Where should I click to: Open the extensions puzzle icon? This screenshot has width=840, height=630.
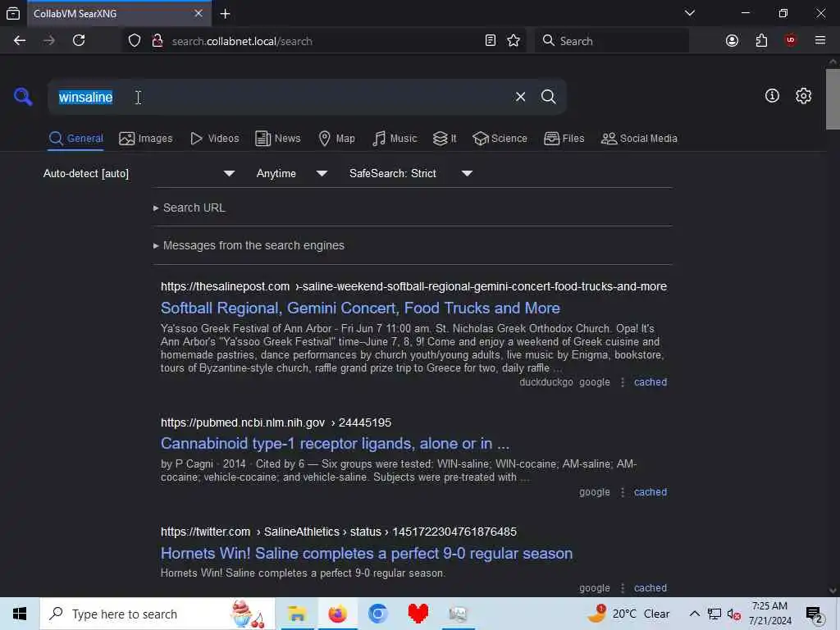pyautogui.click(x=761, y=41)
